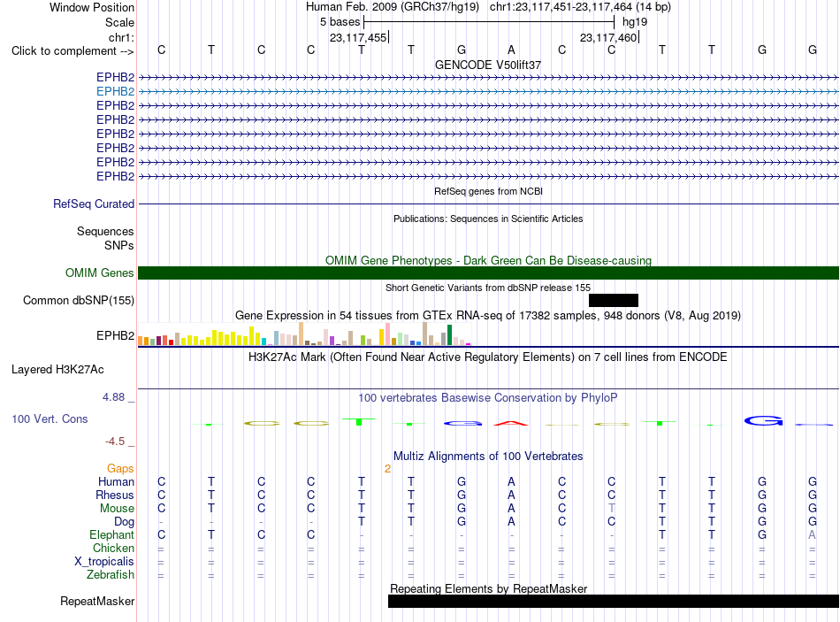Select the Mouse alignment row label

117,509
